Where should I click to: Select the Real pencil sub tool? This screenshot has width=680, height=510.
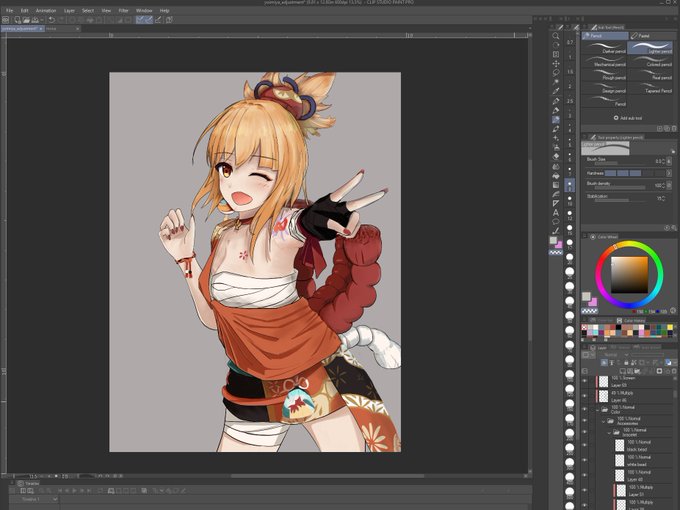tap(650, 75)
